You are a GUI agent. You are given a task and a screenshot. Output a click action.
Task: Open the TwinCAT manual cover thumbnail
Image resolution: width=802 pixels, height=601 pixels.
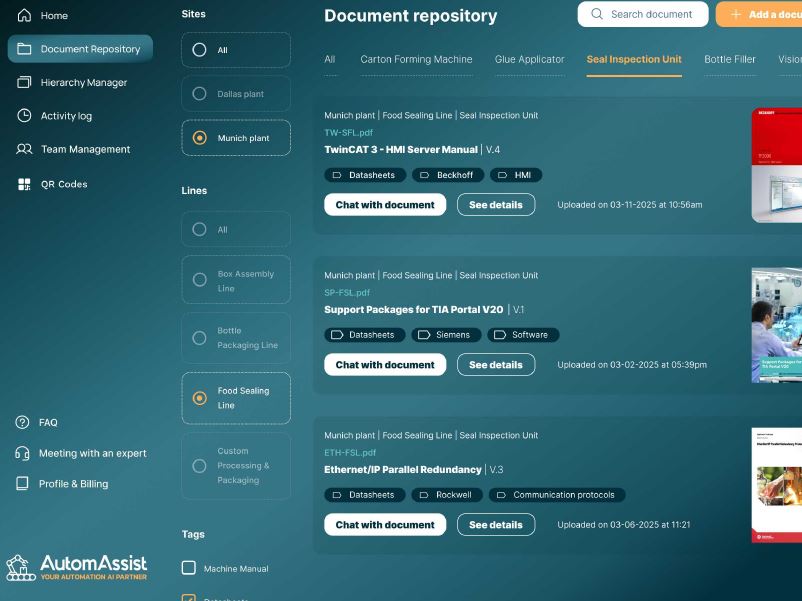(x=777, y=165)
